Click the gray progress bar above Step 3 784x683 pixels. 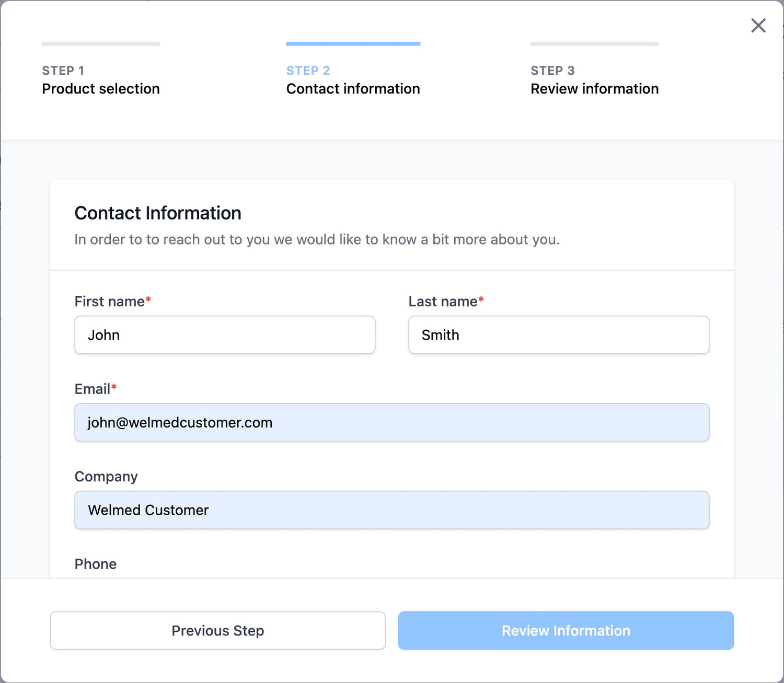[x=594, y=44]
